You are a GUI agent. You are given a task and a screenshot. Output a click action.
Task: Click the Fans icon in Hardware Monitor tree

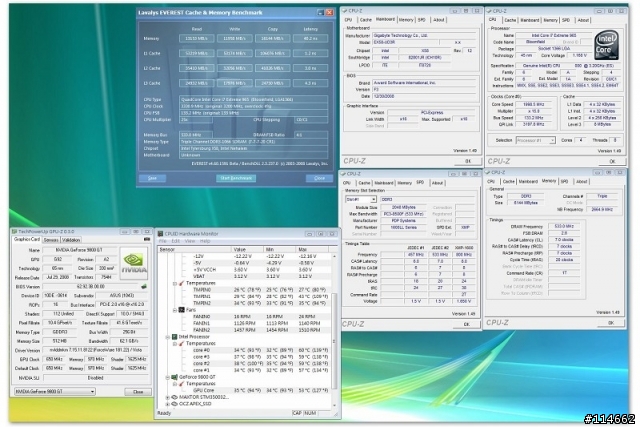pos(182,310)
